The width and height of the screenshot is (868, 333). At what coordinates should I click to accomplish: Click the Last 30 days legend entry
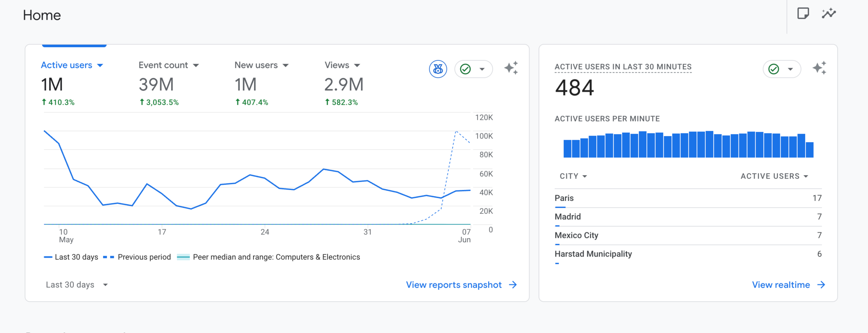[x=71, y=257]
